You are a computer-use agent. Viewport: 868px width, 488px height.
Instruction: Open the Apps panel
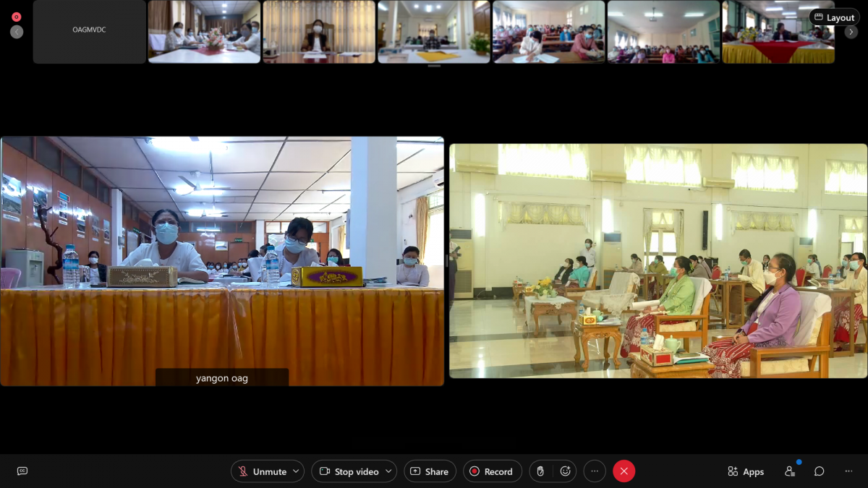pyautogui.click(x=746, y=471)
